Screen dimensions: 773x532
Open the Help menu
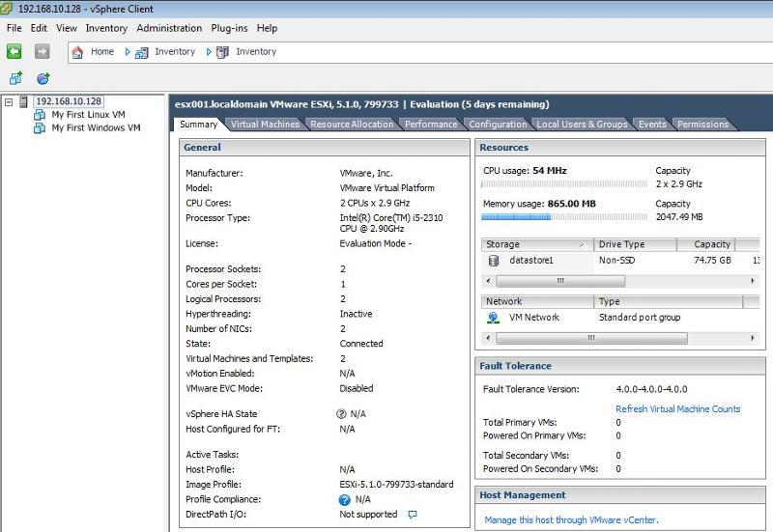click(x=267, y=28)
